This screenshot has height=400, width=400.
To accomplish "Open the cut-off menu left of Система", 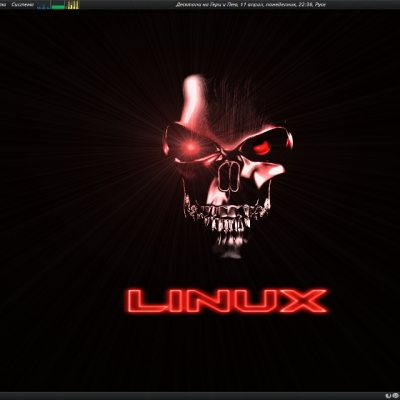I will click(3, 5).
